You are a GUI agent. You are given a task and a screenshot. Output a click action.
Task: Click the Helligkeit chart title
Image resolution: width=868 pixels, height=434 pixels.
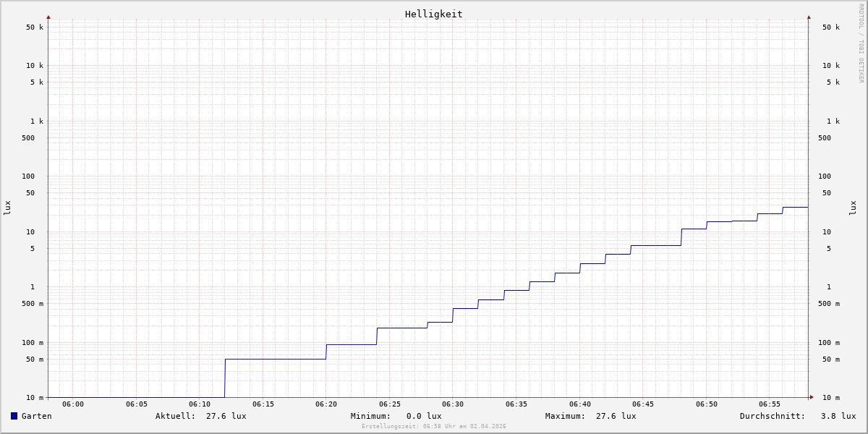pyautogui.click(x=433, y=14)
